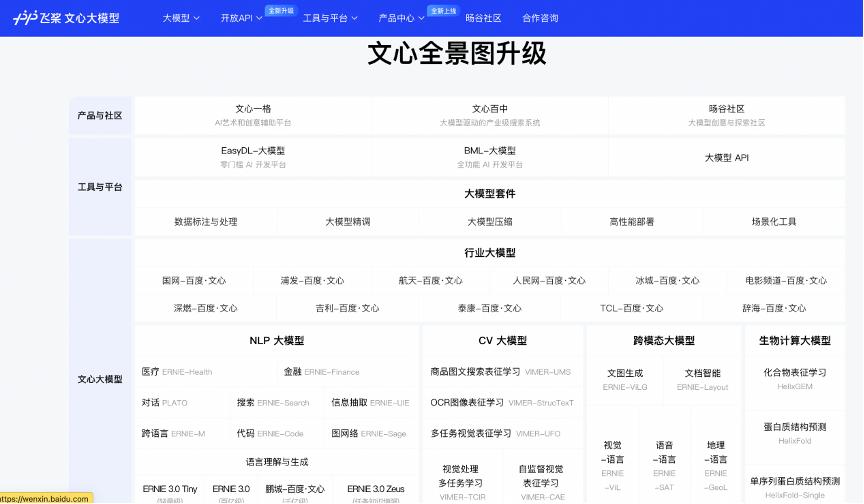Open 医疗 ERNIE-Health model

tap(177, 372)
